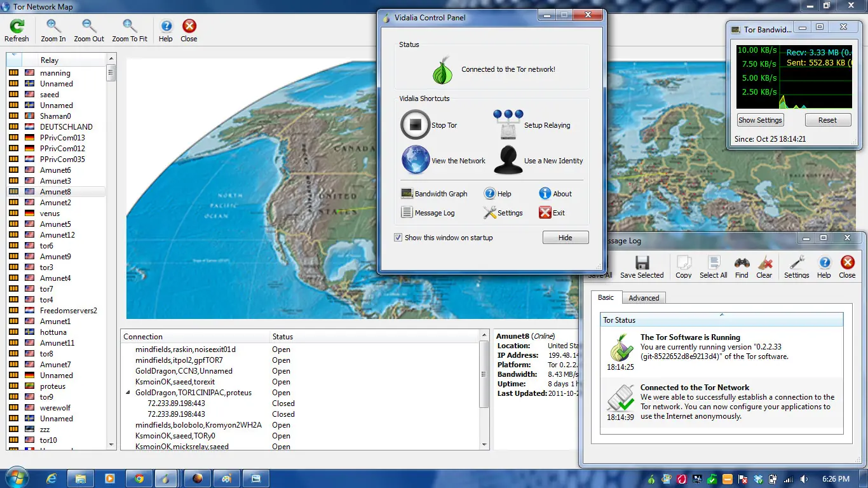Open Find in the Message Log toolbar
This screenshot has height=488, width=868.
(742, 267)
